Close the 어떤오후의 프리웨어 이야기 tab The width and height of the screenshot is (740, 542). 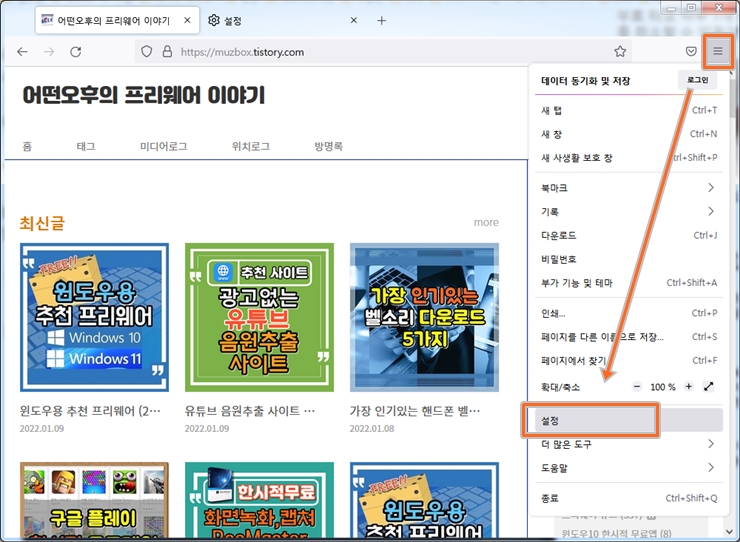(187, 20)
